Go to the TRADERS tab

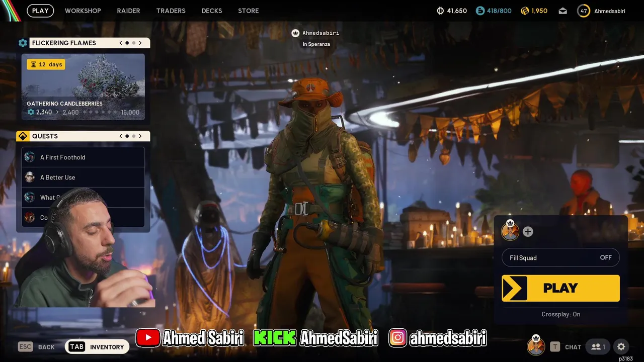click(171, 11)
